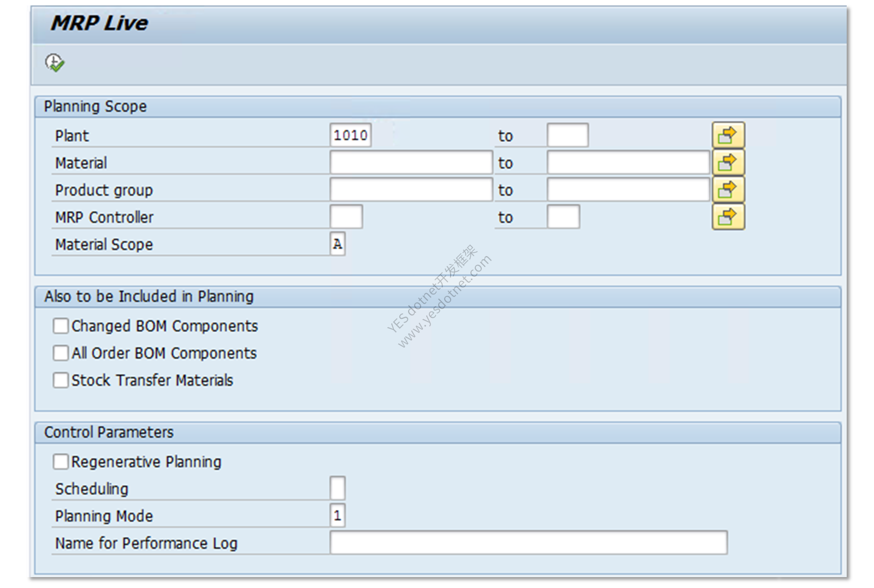Select the 'Material Scope' label
The height and width of the screenshot is (588, 874).
[104, 245]
